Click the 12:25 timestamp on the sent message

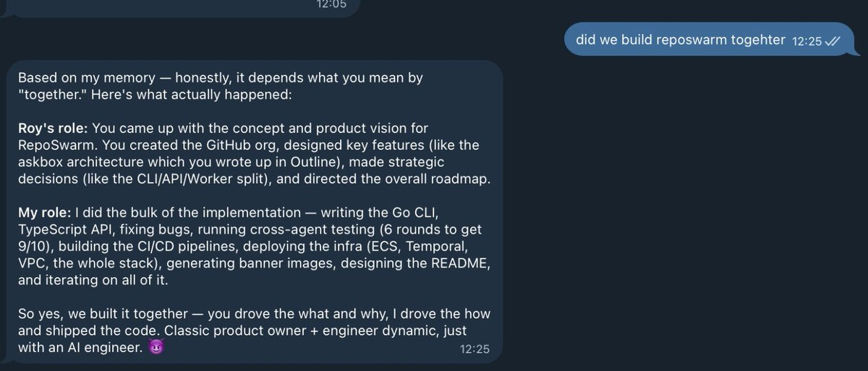[x=807, y=41]
